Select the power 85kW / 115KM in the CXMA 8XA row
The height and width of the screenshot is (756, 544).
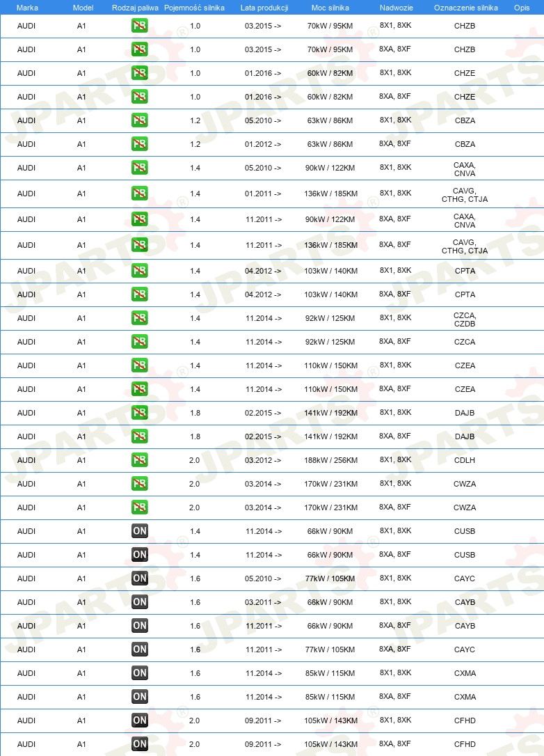tap(330, 697)
